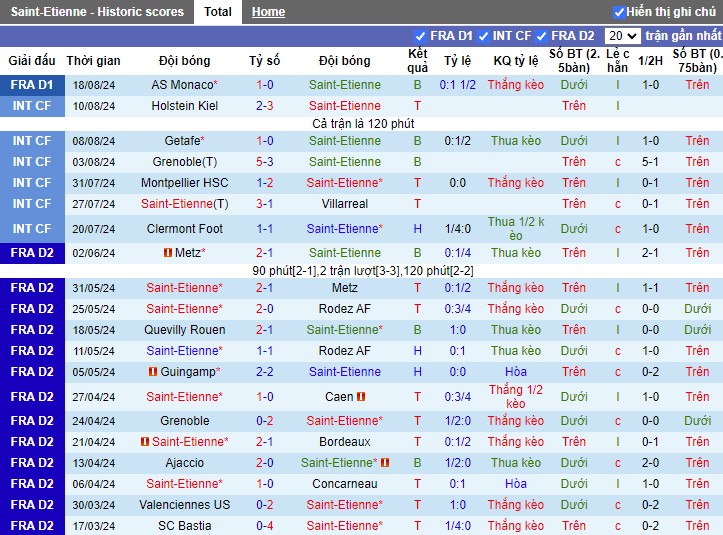Click the Thắng 1/2 kèo result in Caen row
The width and height of the screenshot is (723, 535).
pos(516,397)
